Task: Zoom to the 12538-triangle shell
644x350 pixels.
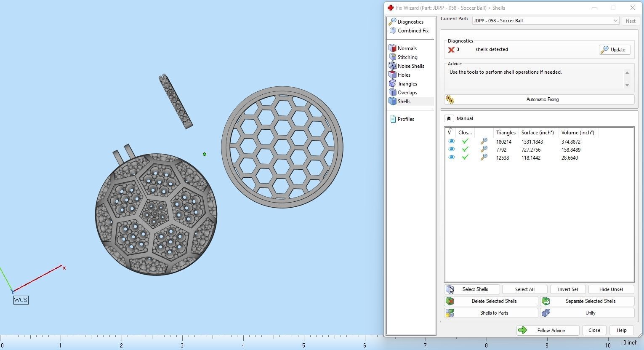Action: (x=484, y=158)
